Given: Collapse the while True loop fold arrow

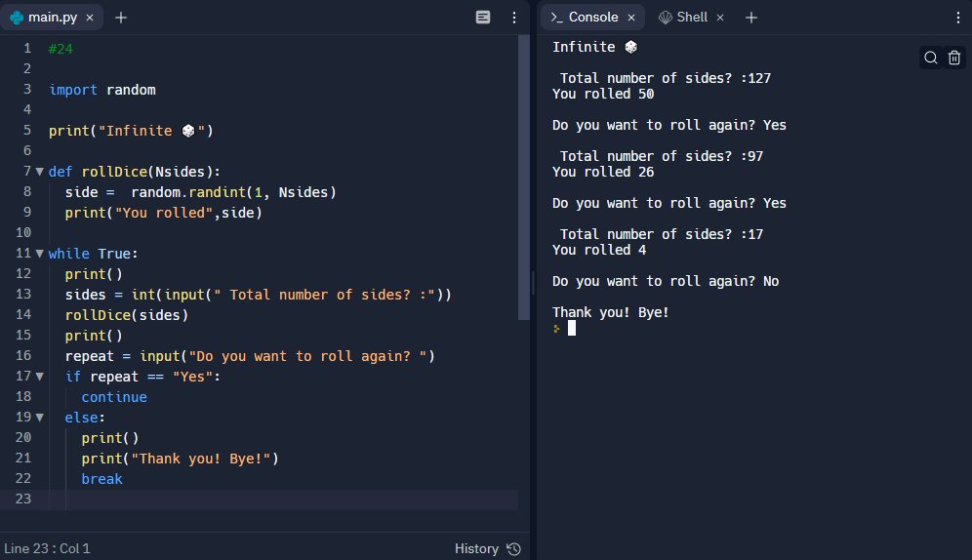Looking at the screenshot, I should pos(40,254).
